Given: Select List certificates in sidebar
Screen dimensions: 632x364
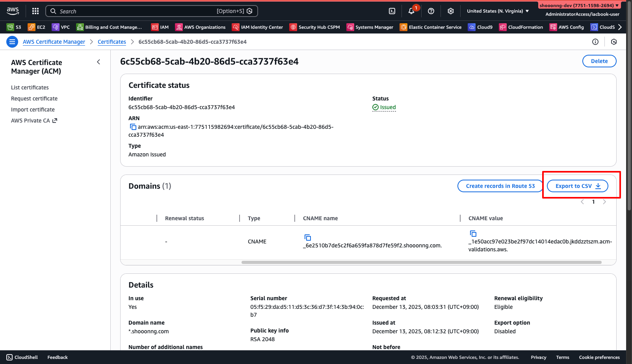Looking at the screenshot, I should click(30, 87).
